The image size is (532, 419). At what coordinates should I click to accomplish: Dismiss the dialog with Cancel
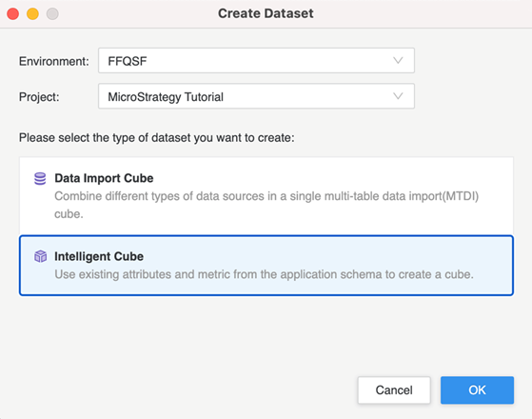(394, 390)
